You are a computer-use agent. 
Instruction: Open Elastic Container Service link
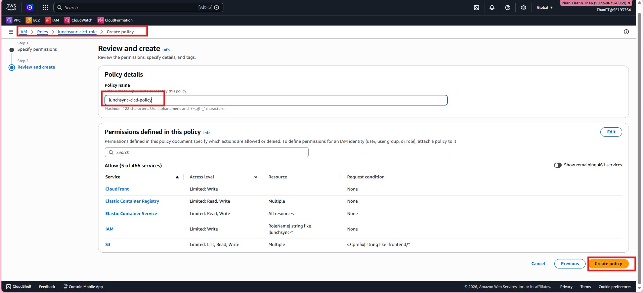(x=131, y=214)
